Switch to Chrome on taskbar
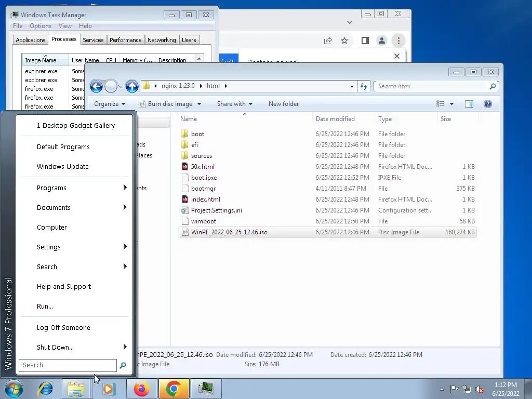Image resolution: width=532 pixels, height=399 pixels. [x=174, y=389]
